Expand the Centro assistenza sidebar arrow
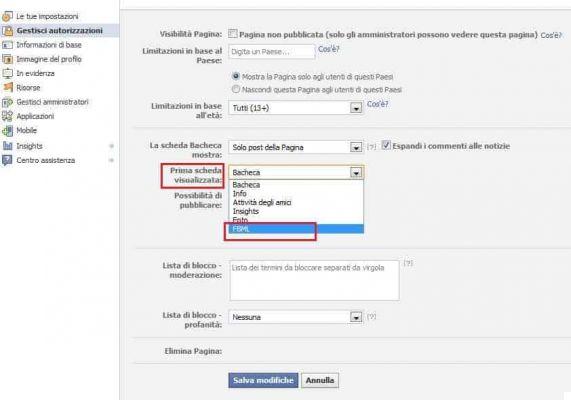The width and height of the screenshot is (571, 400). (x=111, y=160)
